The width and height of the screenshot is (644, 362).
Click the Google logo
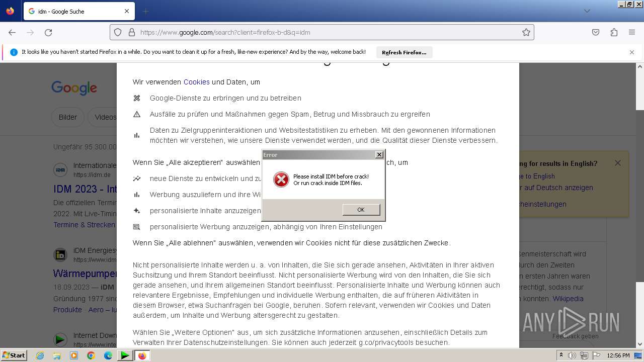point(74,88)
